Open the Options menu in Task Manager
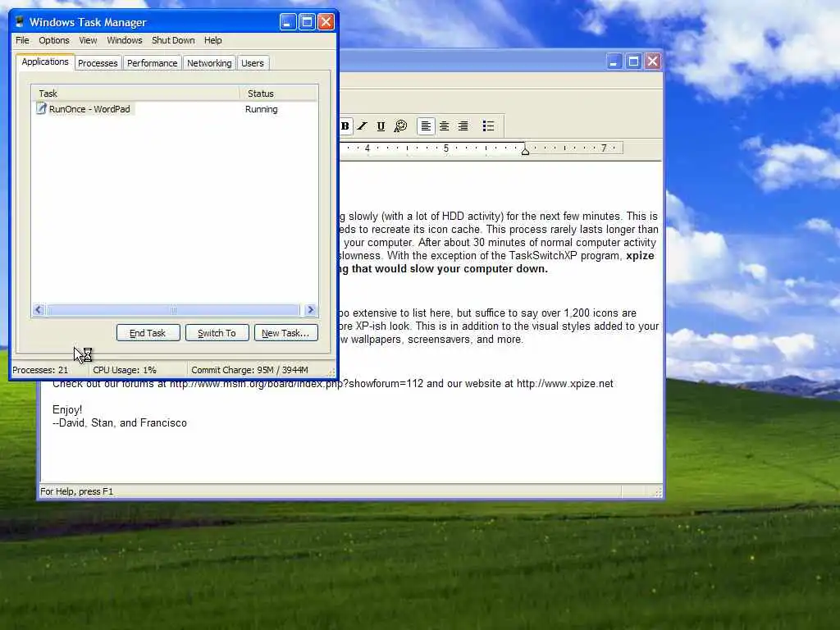The image size is (840, 630). pos(54,40)
